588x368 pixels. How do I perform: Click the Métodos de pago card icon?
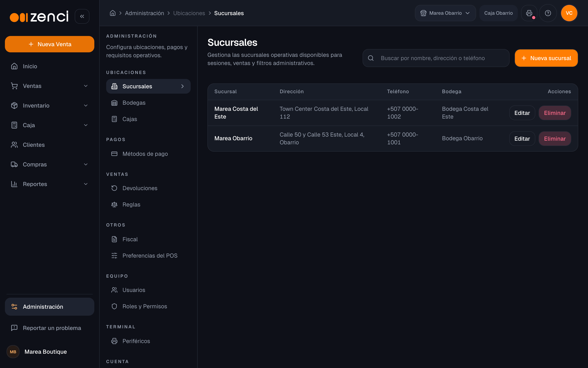tap(114, 154)
